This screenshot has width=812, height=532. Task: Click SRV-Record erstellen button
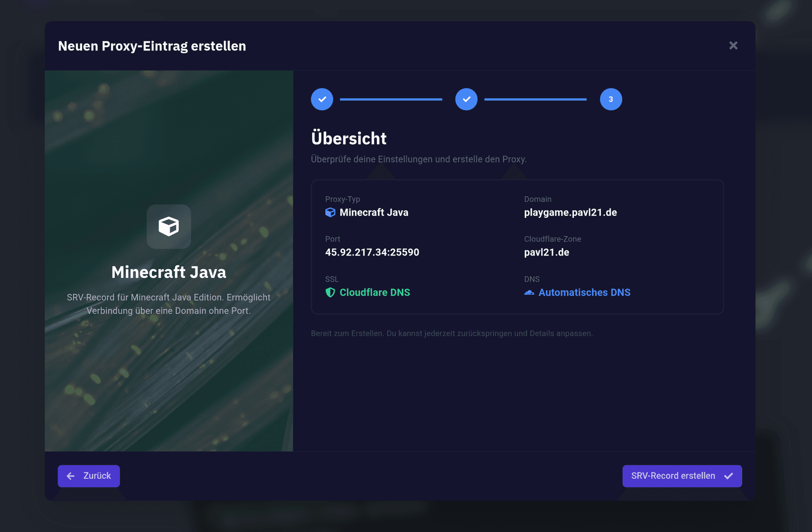tap(682, 476)
